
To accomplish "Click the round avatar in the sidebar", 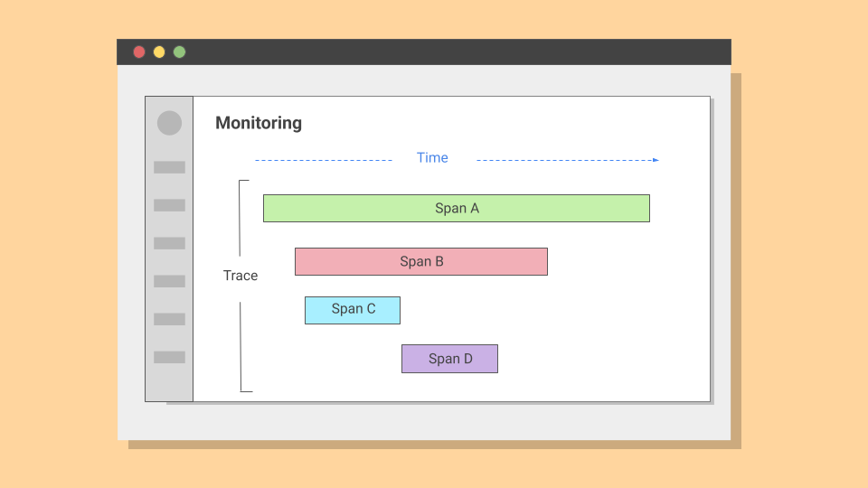I will pos(169,123).
